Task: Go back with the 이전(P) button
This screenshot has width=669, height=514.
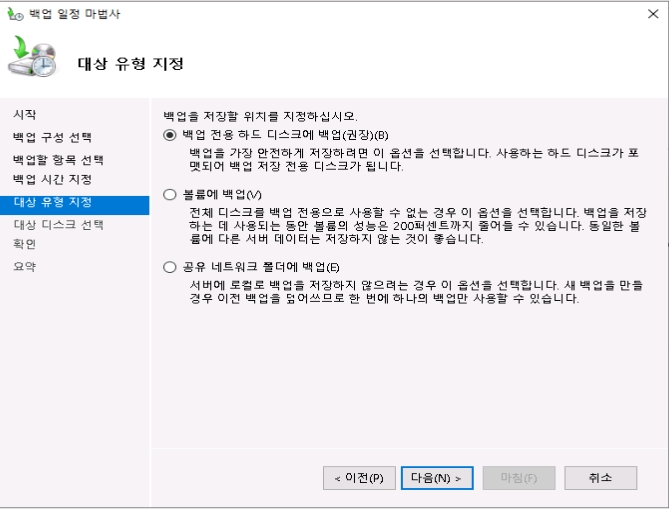Action: 359,478
